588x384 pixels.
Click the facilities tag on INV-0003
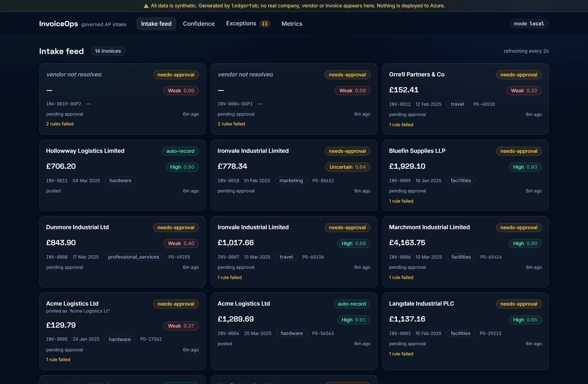pos(460,333)
